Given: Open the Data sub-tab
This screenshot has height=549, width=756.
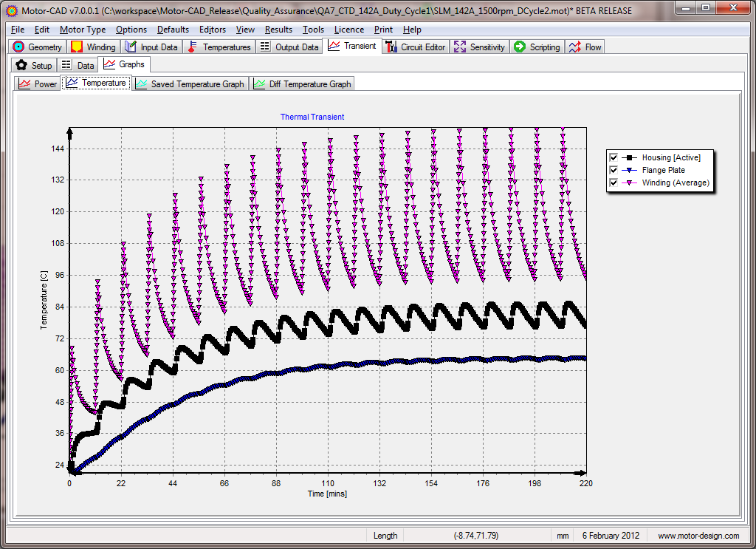Looking at the screenshot, I should 78,65.
